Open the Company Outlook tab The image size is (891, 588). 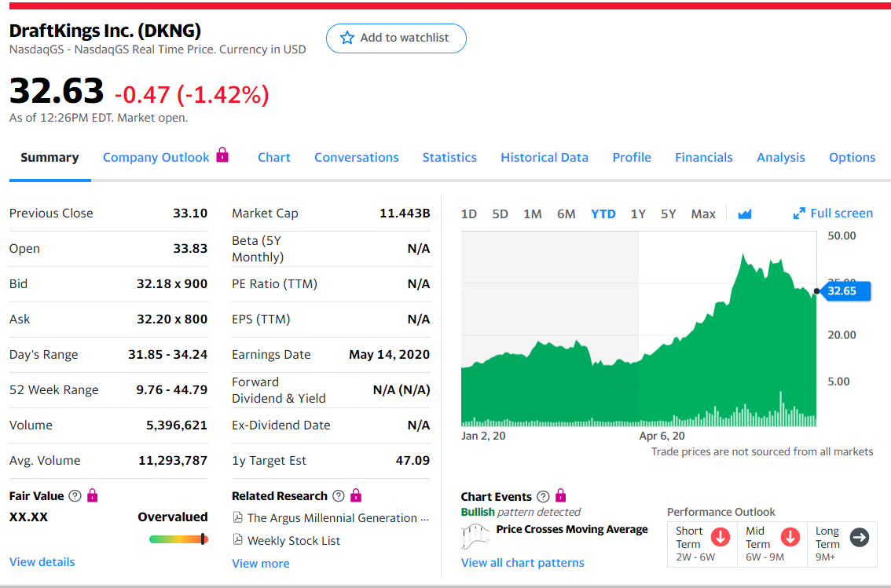(x=156, y=158)
